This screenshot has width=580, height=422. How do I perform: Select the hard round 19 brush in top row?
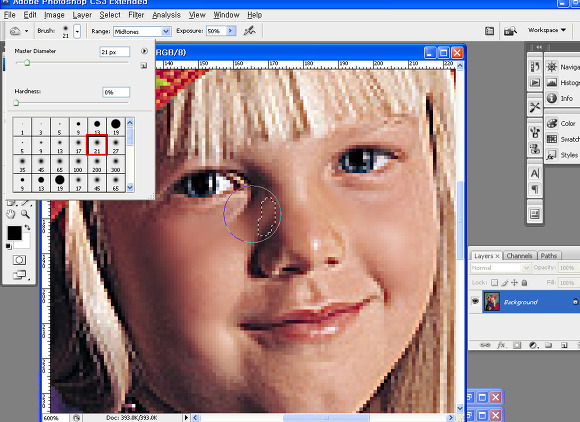point(116,127)
